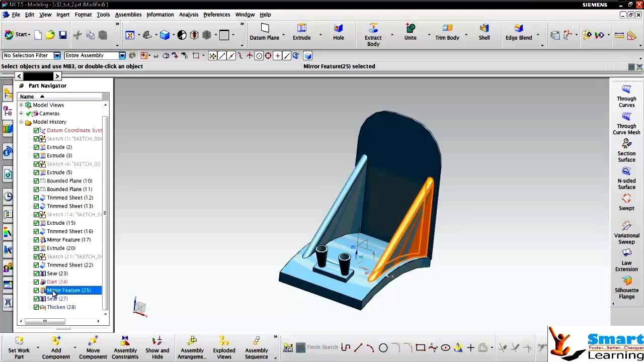Open the Analysis menu
The width and height of the screenshot is (644, 362).
(189, 15)
